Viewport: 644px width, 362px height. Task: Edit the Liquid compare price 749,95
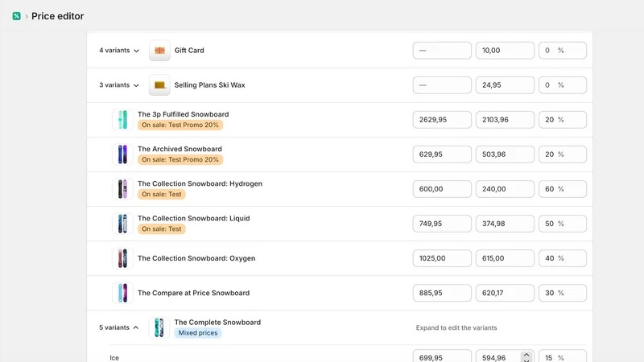[442, 224]
